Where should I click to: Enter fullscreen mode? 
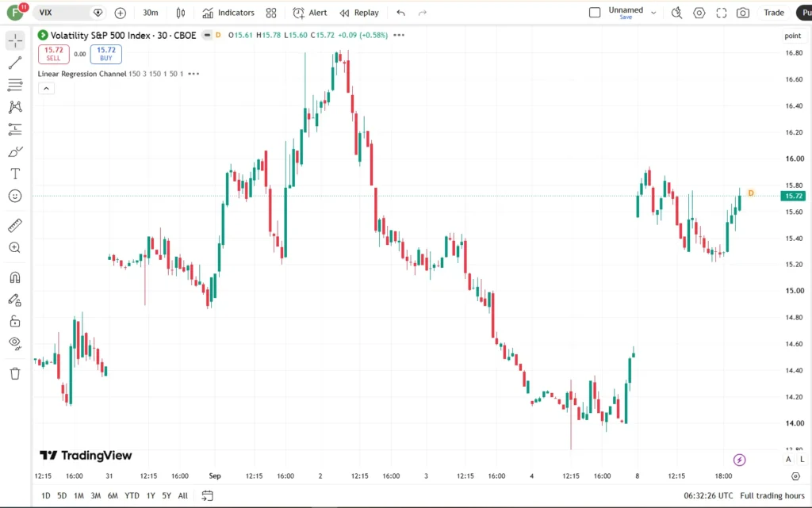[722, 13]
